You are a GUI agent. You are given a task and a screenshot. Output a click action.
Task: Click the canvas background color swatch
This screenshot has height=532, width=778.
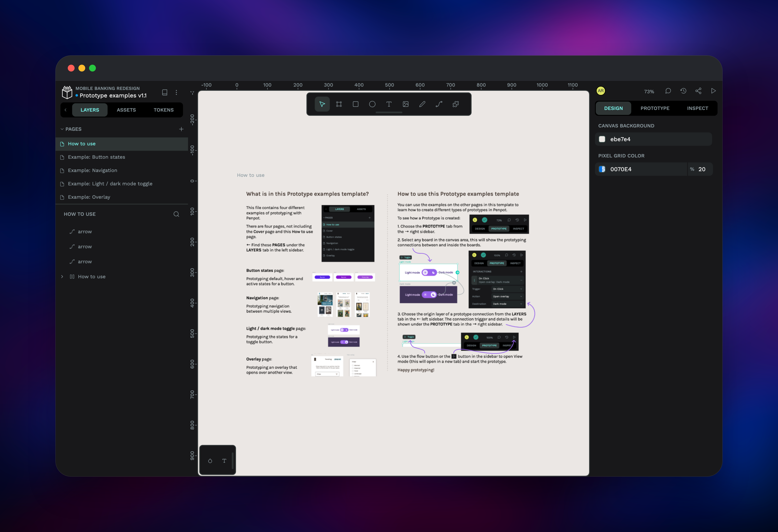(x=602, y=139)
